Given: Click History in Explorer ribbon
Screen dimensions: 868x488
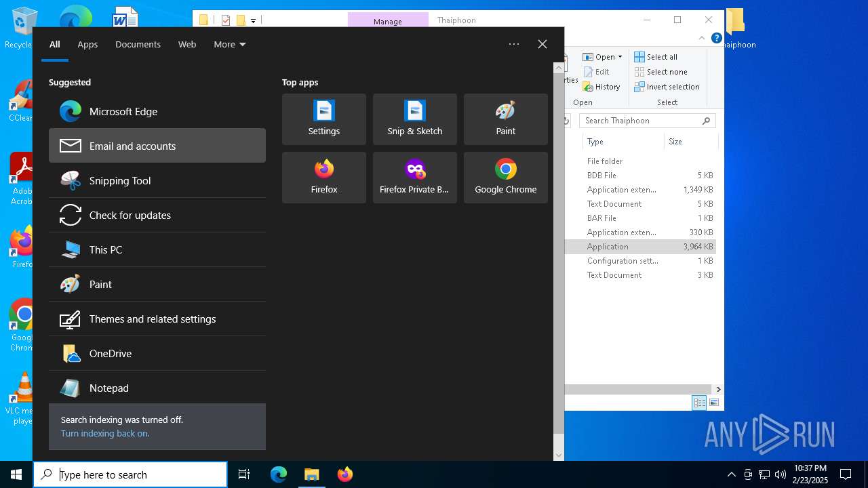Looking at the screenshot, I should (601, 87).
